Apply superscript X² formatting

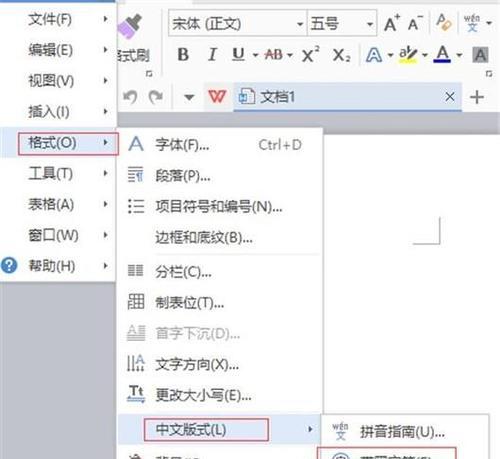[x=310, y=54]
